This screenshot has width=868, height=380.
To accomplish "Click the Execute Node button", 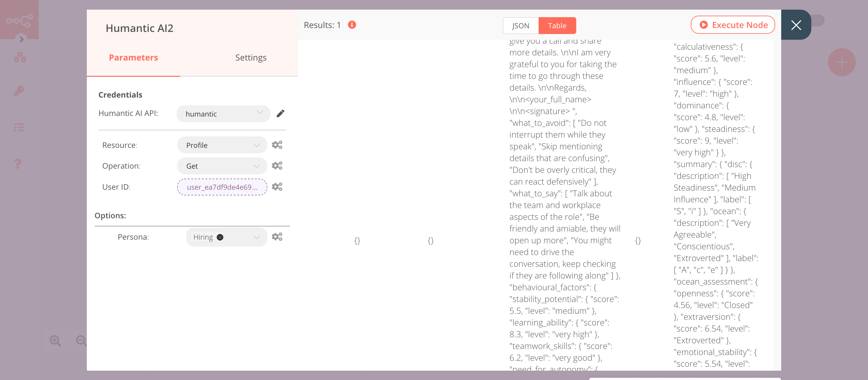I will [734, 25].
